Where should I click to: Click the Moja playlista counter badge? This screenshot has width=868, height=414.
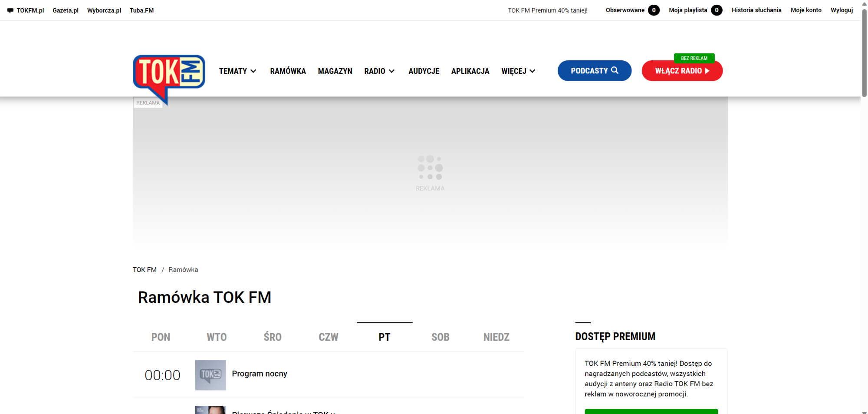(717, 10)
